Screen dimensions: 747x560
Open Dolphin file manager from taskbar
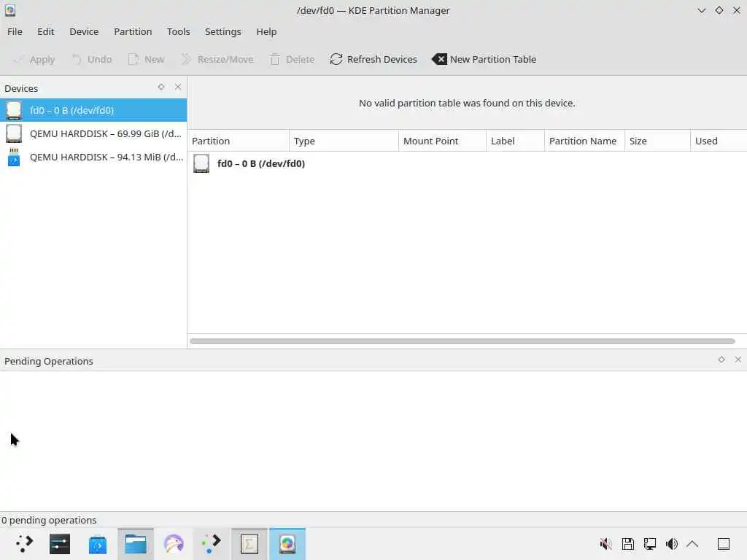(136, 544)
